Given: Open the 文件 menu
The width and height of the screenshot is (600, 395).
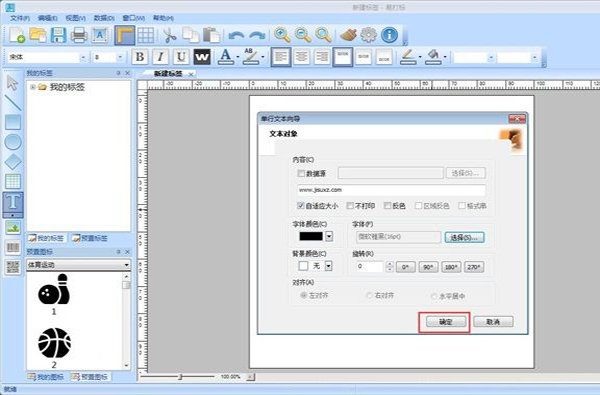Looking at the screenshot, I should pos(20,18).
